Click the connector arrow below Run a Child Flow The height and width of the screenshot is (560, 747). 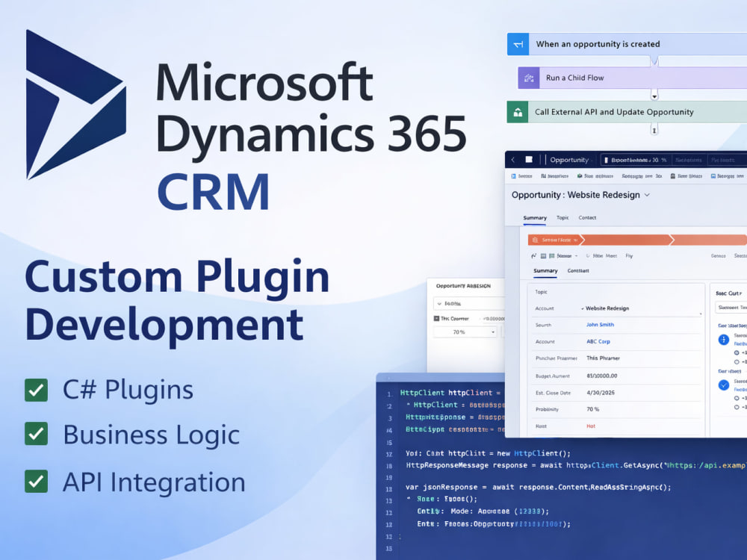click(654, 96)
